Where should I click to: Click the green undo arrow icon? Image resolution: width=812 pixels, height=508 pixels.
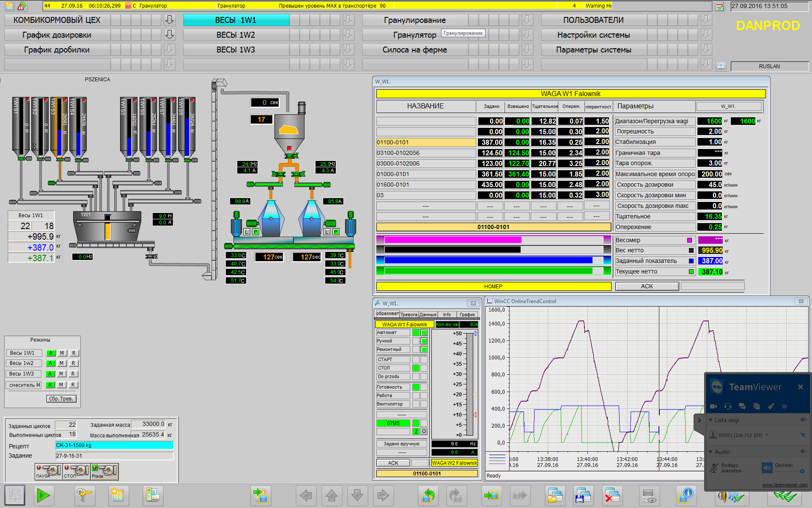point(428,495)
